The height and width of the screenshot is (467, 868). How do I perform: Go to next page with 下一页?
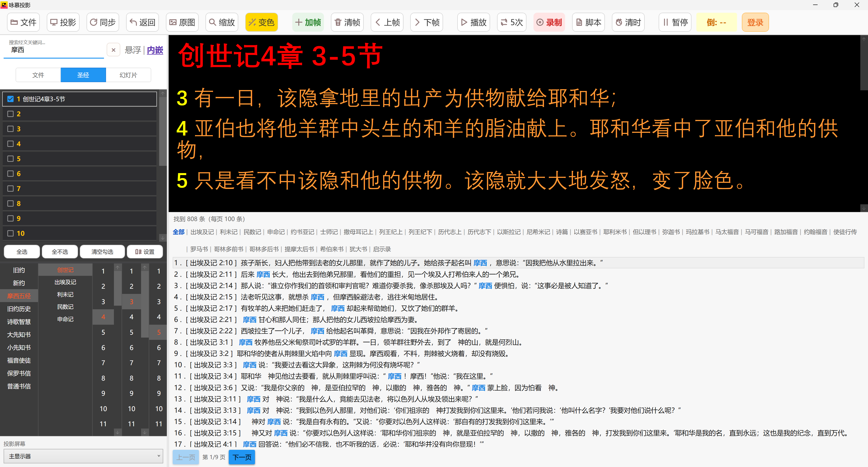coord(242,457)
